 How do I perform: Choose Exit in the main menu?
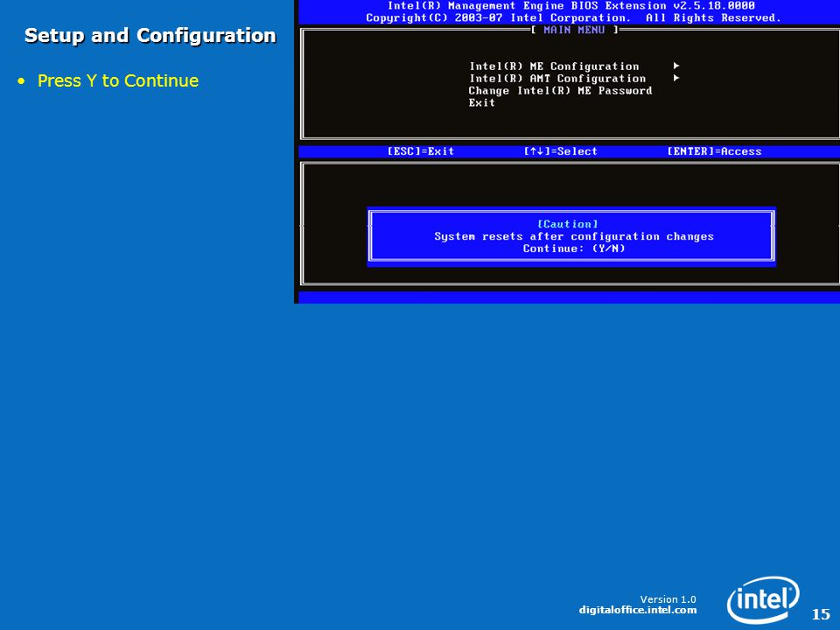point(481,103)
